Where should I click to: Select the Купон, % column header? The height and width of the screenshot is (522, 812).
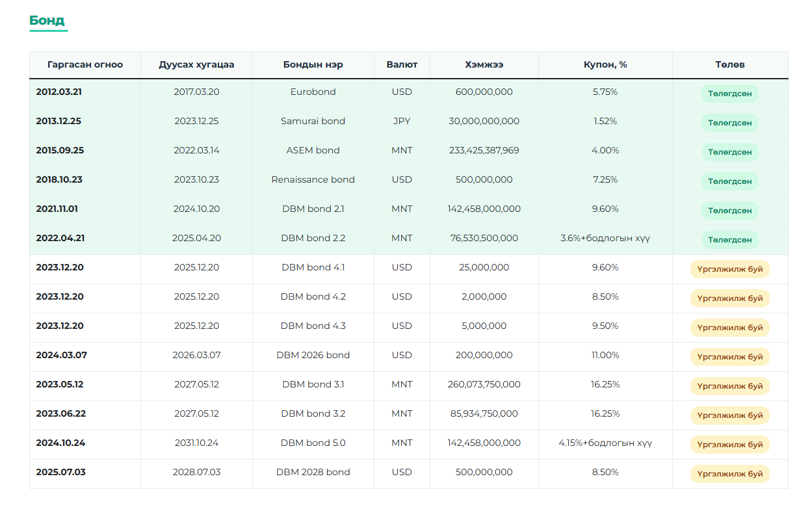click(x=605, y=65)
